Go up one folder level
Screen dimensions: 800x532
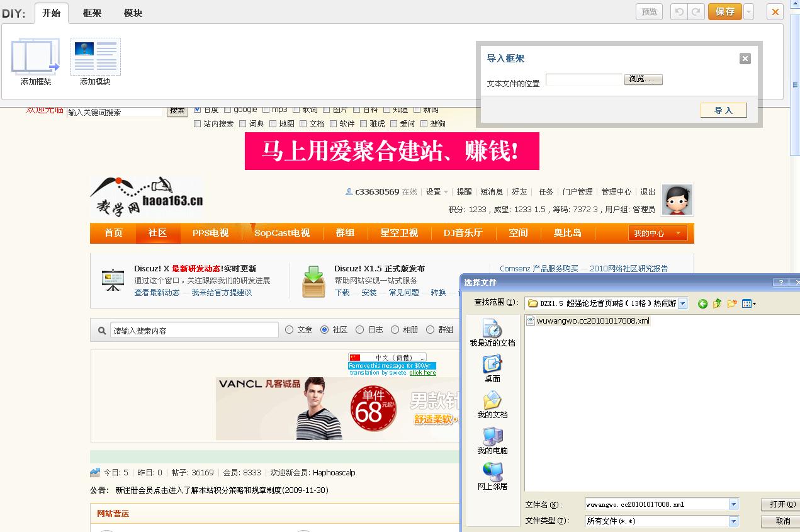717,303
